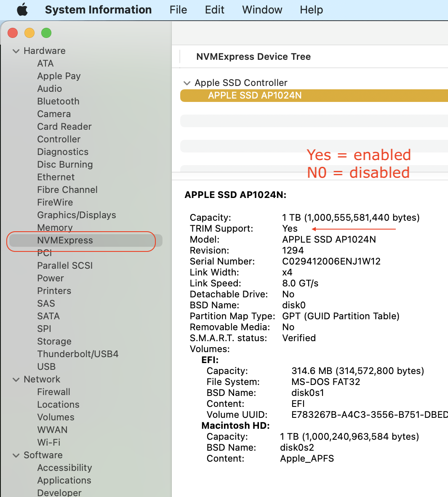Image resolution: width=448 pixels, height=497 pixels.
Task: Select Fibre Channel in the sidebar
Action: click(67, 190)
